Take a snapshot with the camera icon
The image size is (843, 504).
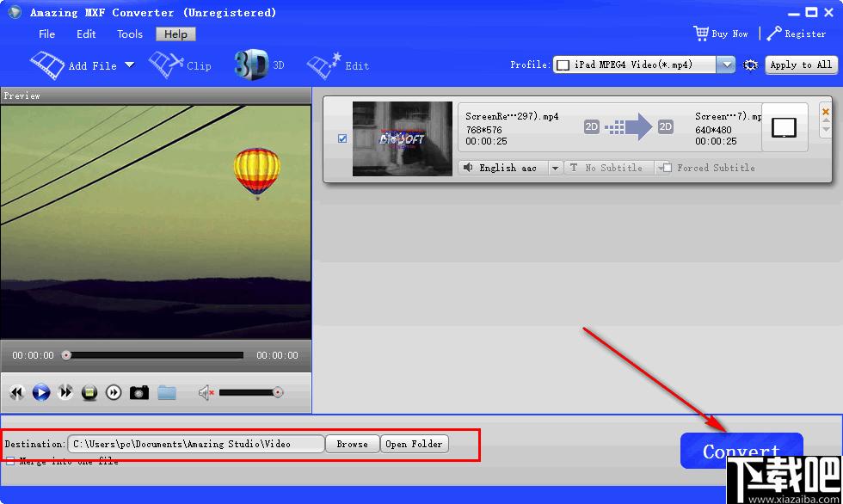(138, 392)
